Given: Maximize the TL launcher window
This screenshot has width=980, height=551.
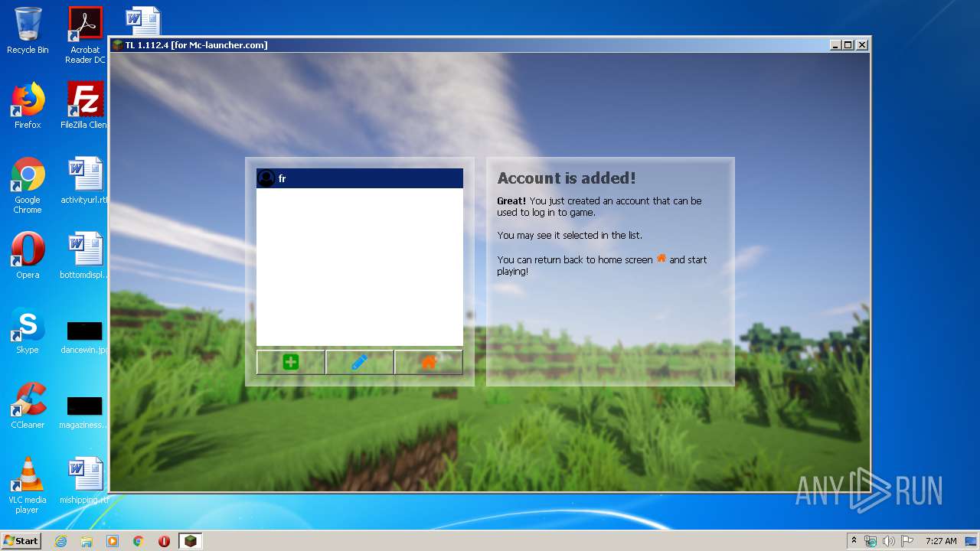Looking at the screenshot, I should 848,45.
